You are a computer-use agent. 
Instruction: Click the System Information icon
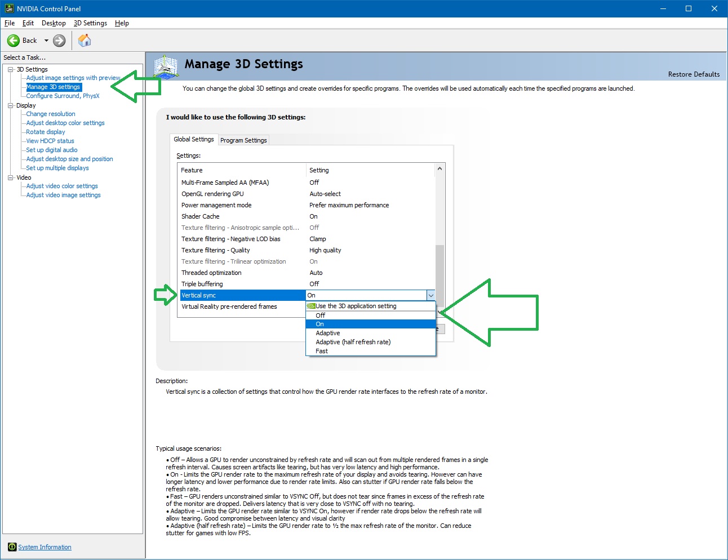pyautogui.click(x=12, y=547)
